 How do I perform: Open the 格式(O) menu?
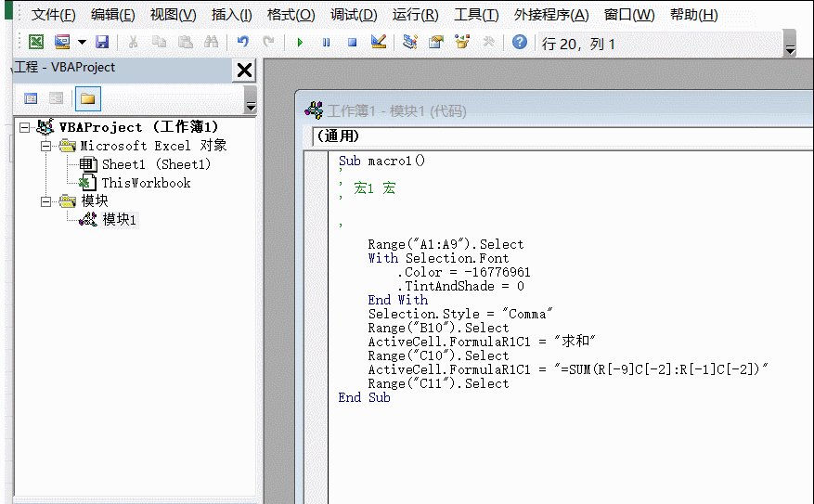[x=291, y=15]
